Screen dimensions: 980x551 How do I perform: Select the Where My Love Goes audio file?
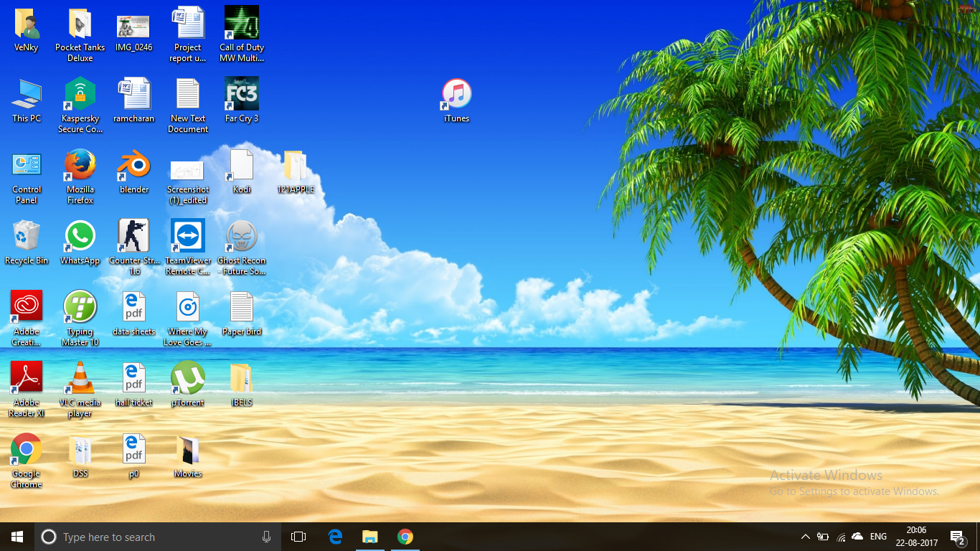pos(188,319)
